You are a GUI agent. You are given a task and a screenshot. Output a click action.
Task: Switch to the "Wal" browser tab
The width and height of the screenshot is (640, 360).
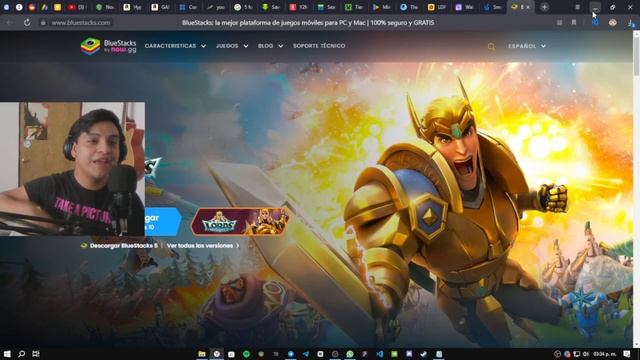point(464,7)
